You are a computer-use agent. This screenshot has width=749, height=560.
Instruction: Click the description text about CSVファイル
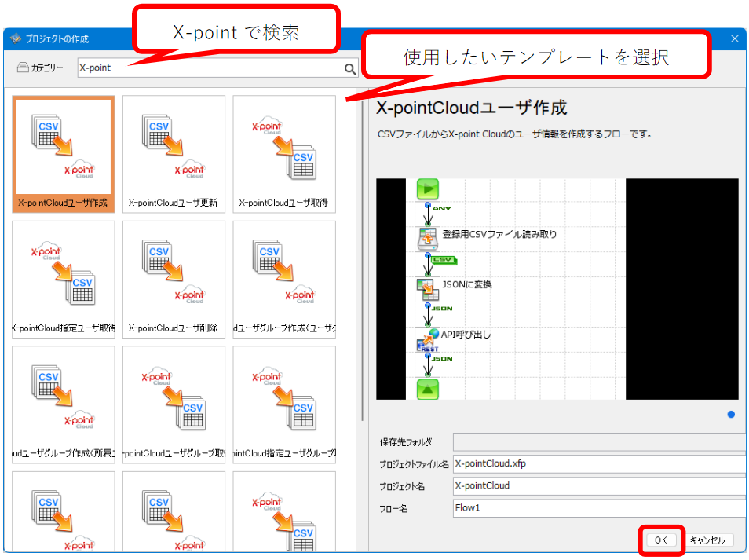(515, 134)
